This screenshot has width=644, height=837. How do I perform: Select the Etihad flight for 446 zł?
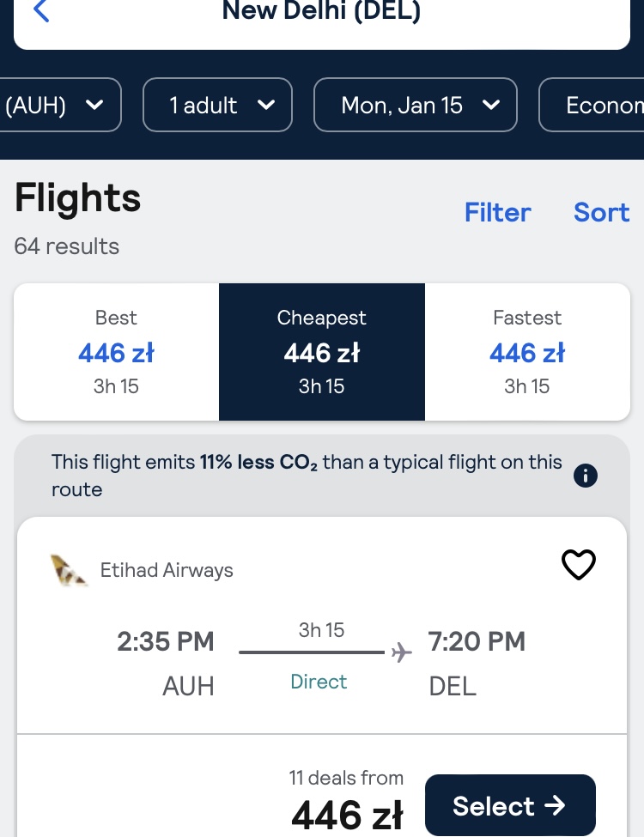tap(510, 805)
